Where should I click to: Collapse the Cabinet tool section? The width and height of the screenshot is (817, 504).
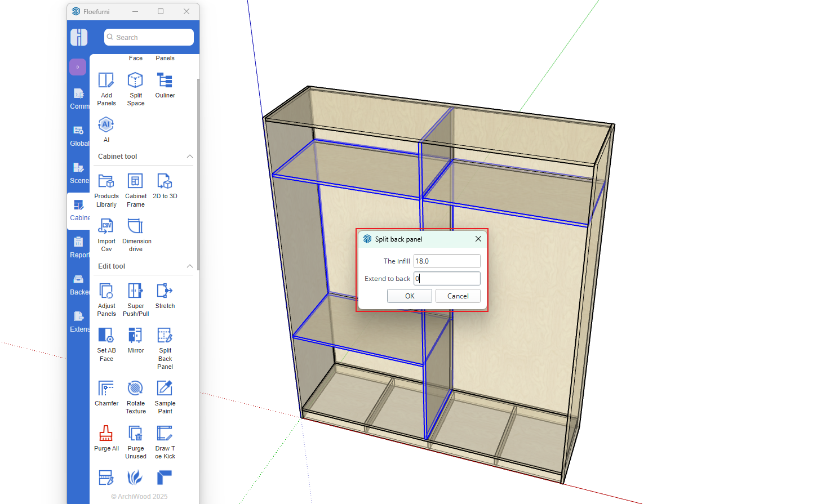190,157
